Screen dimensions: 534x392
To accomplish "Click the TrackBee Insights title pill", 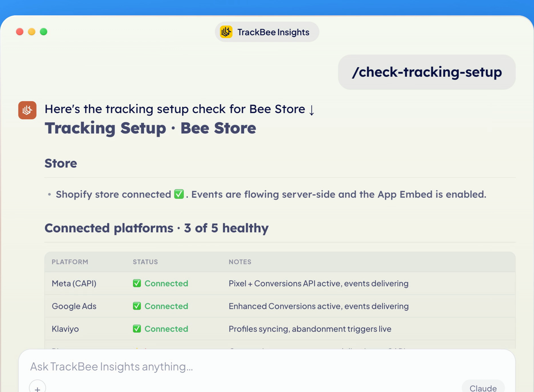I will [x=267, y=32].
